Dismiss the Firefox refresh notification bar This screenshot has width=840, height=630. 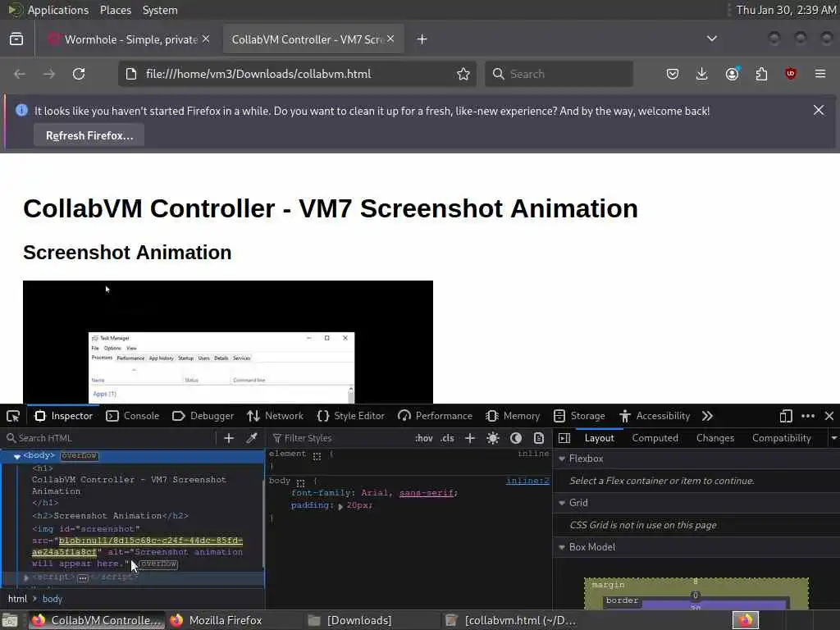coord(819,111)
